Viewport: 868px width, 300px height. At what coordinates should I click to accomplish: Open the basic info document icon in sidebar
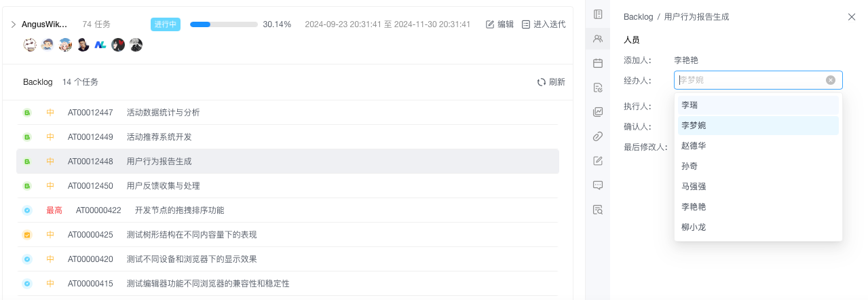point(598,14)
